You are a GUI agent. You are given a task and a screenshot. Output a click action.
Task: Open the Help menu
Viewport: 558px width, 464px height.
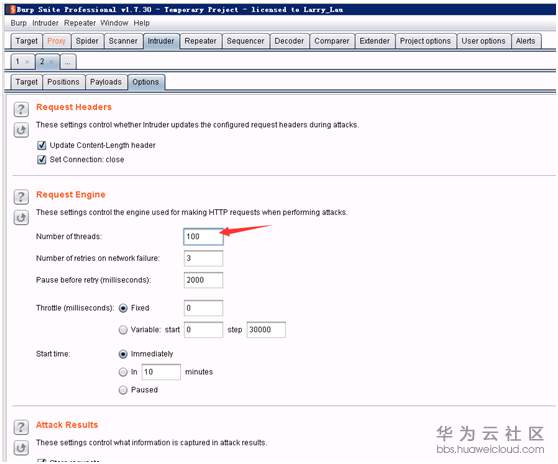(142, 23)
